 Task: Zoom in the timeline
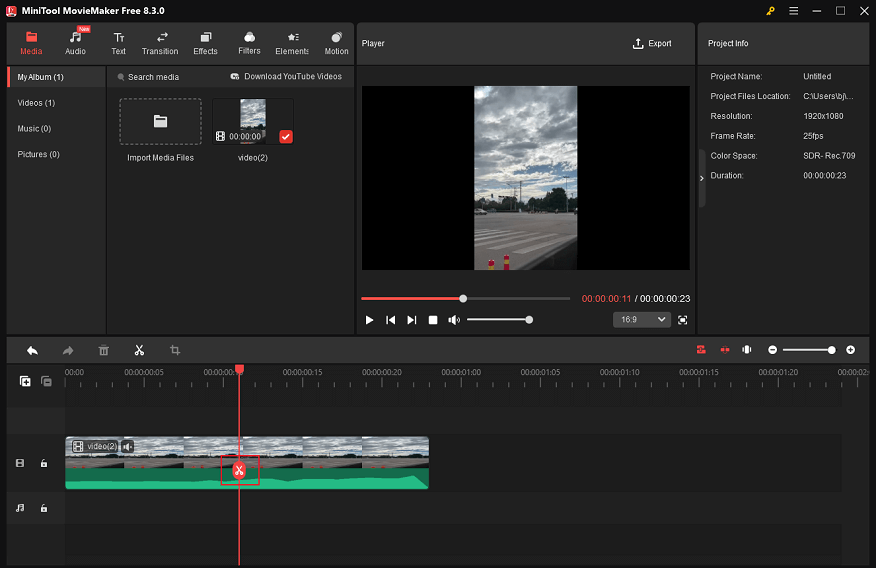coord(850,350)
